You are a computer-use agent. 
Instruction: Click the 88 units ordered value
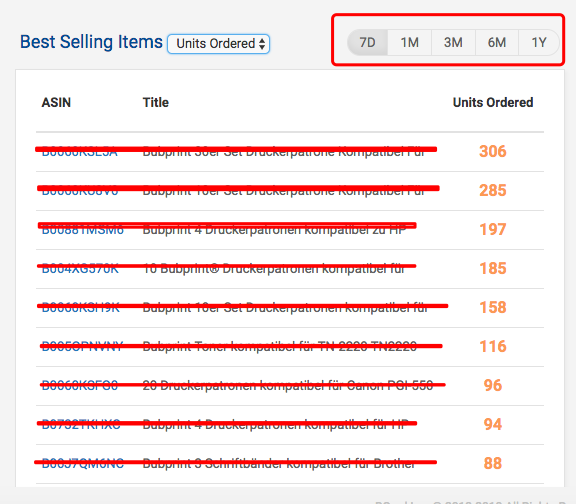point(493,463)
